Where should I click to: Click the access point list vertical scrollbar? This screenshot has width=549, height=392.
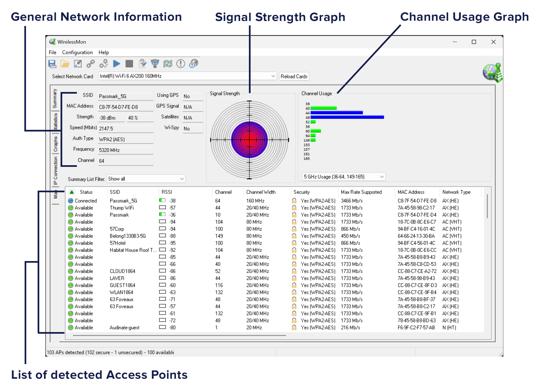[x=487, y=206]
